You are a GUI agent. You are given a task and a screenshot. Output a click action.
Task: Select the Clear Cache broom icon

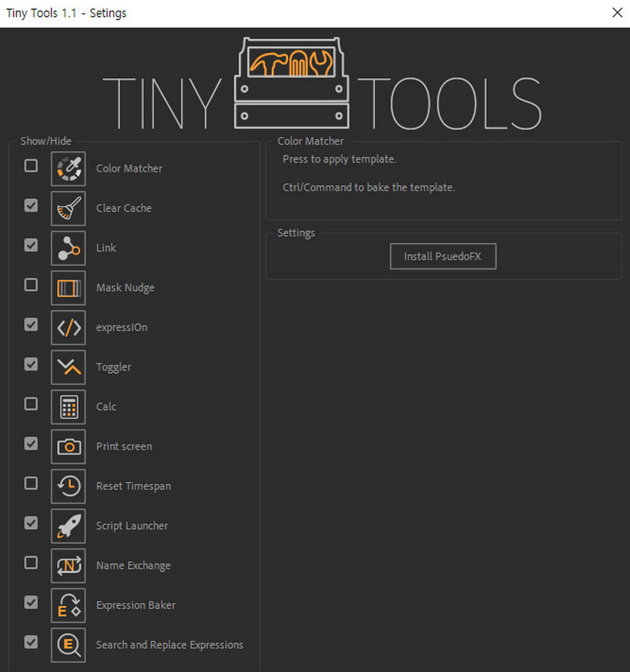[68, 208]
